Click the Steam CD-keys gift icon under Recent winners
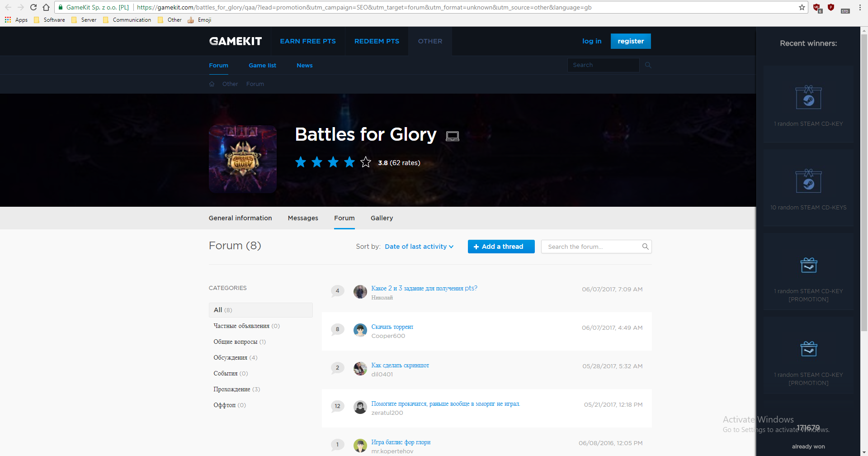 click(x=809, y=181)
